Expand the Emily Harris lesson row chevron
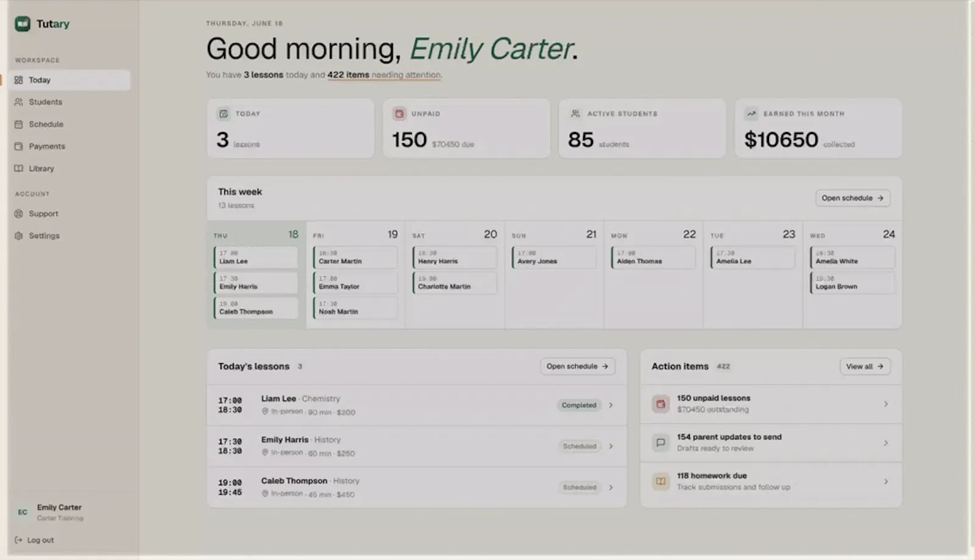 click(x=611, y=446)
